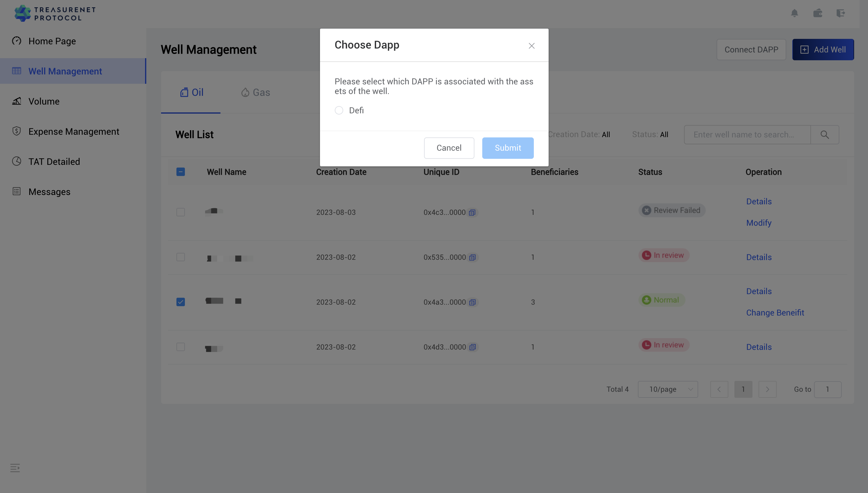Click Cancel in Choose Dapp dialog

(x=449, y=148)
